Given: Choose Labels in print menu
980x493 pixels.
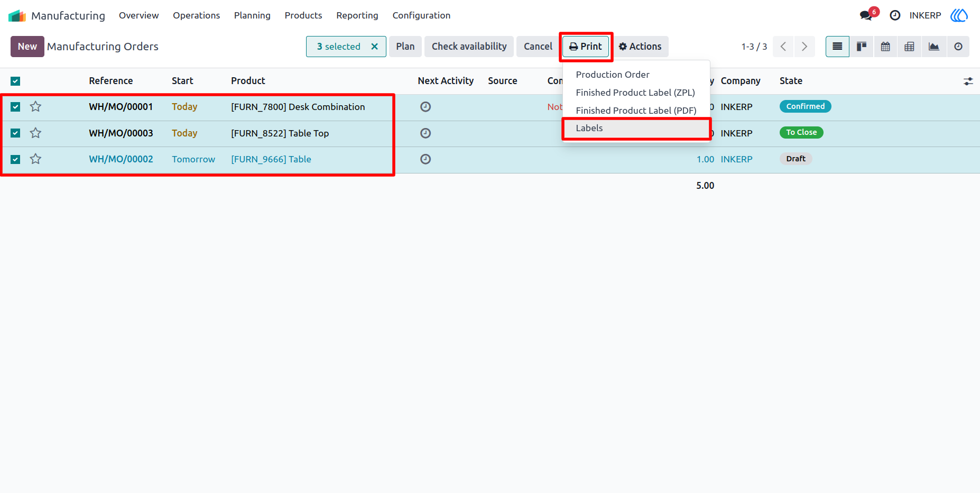Looking at the screenshot, I should click(x=636, y=129).
